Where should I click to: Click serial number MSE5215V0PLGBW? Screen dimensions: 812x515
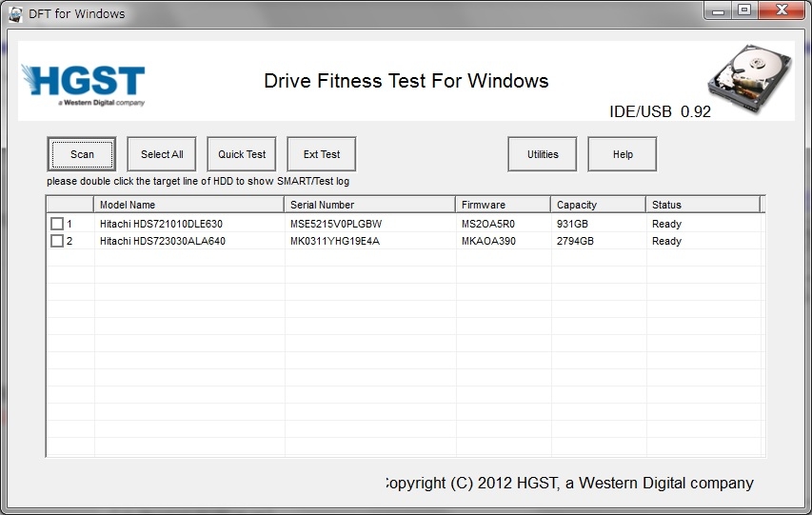point(336,224)
